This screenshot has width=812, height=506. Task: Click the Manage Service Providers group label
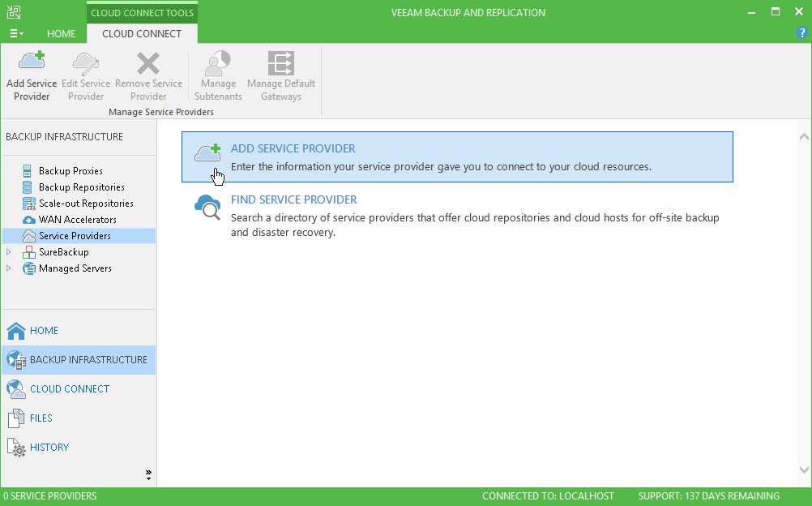161,112
